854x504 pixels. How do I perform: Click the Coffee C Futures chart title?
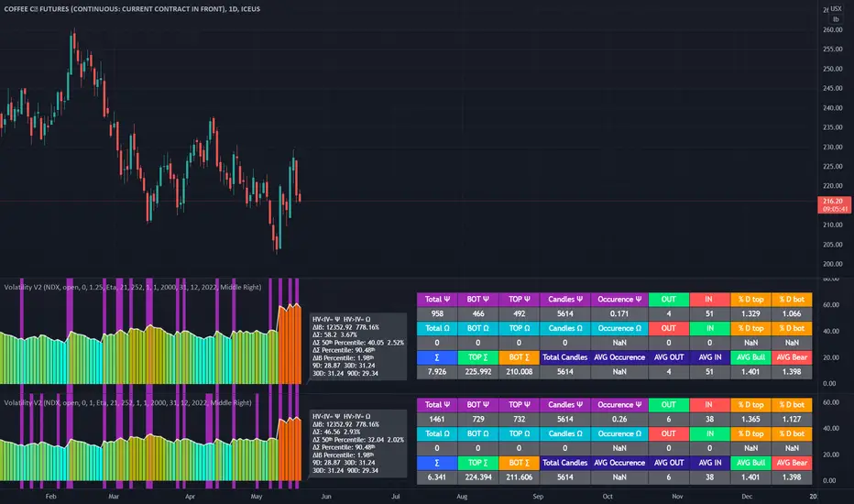(132, 9)
